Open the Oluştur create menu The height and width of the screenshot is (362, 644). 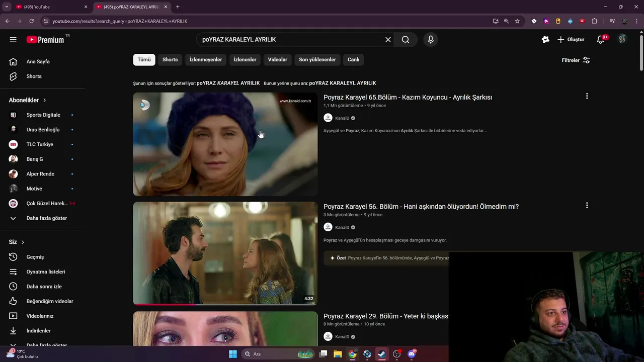tap(571, 40)
